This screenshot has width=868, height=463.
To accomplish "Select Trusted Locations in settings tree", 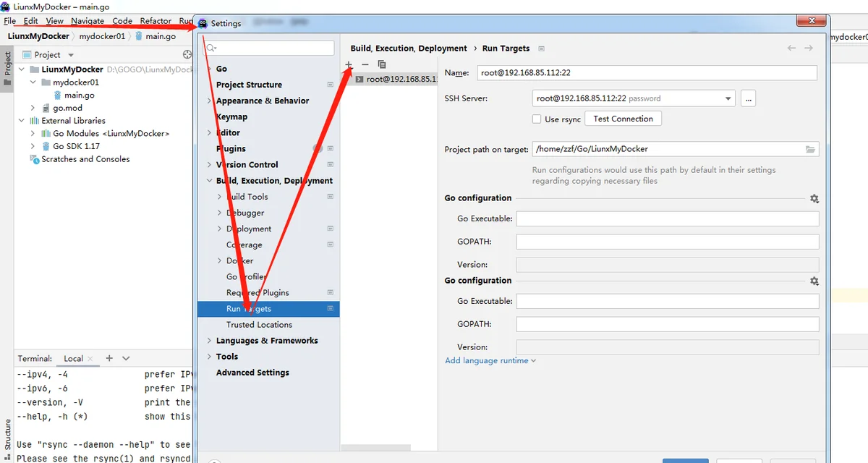I will [x=259, y=325].
